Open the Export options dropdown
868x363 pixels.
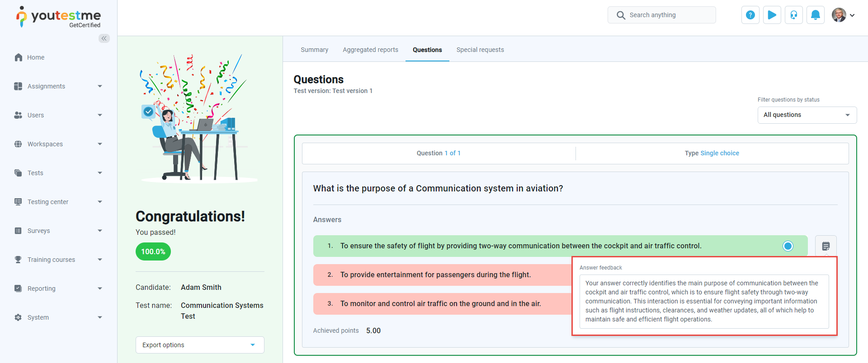pyautogui.click(x=200, y=345)
